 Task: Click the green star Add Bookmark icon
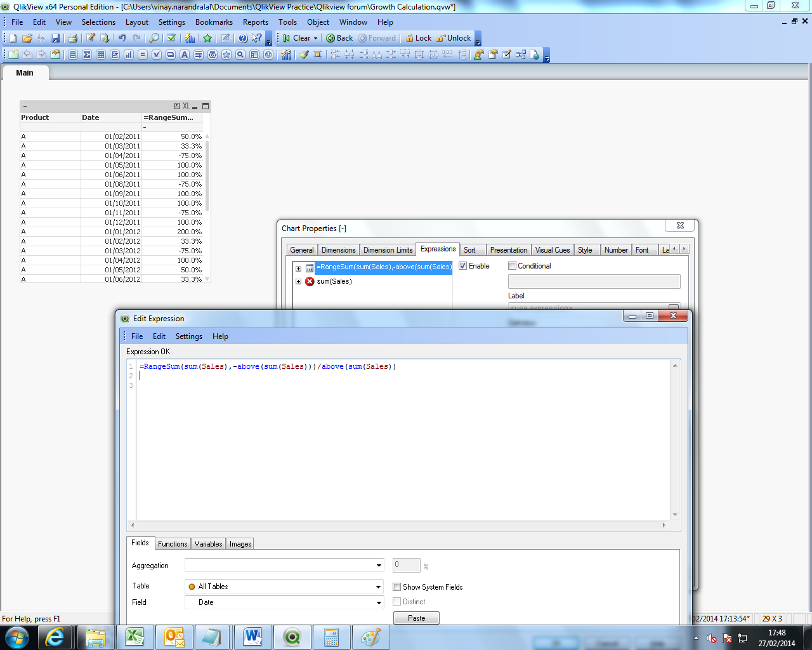pos(207,38)
